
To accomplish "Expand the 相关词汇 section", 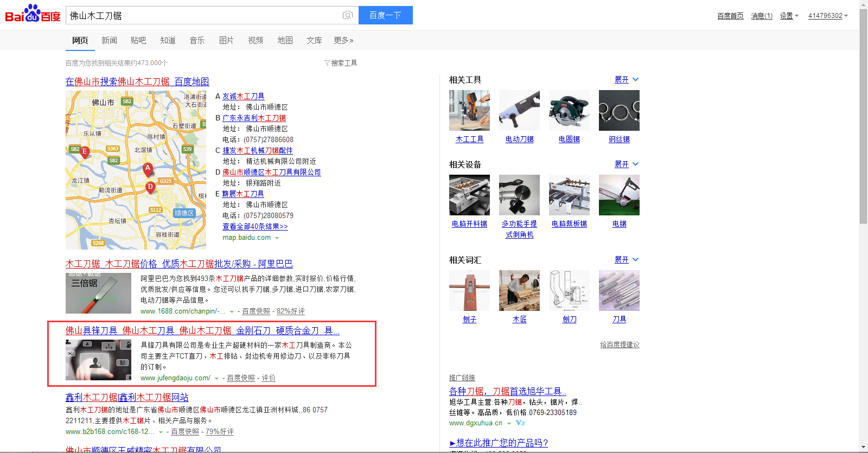I will pyautogui.click(x=627, y=260).
